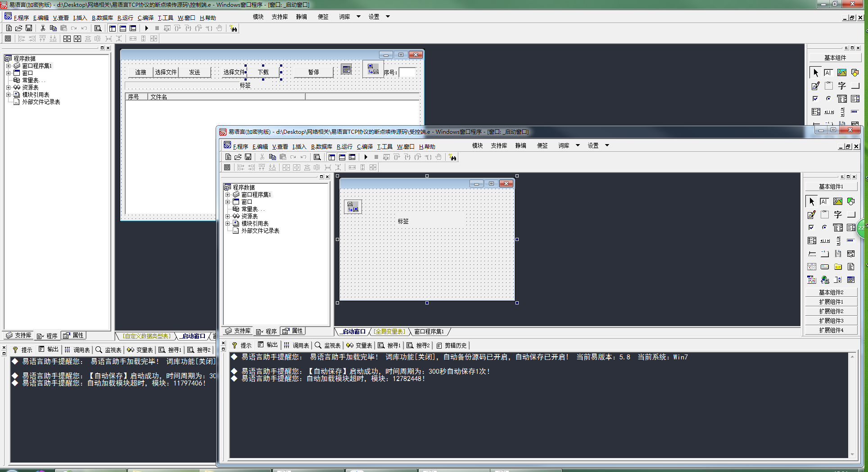Click 暂停 button on back window form
The width and height of the screenshot is (868, 472).
(313, 72)
